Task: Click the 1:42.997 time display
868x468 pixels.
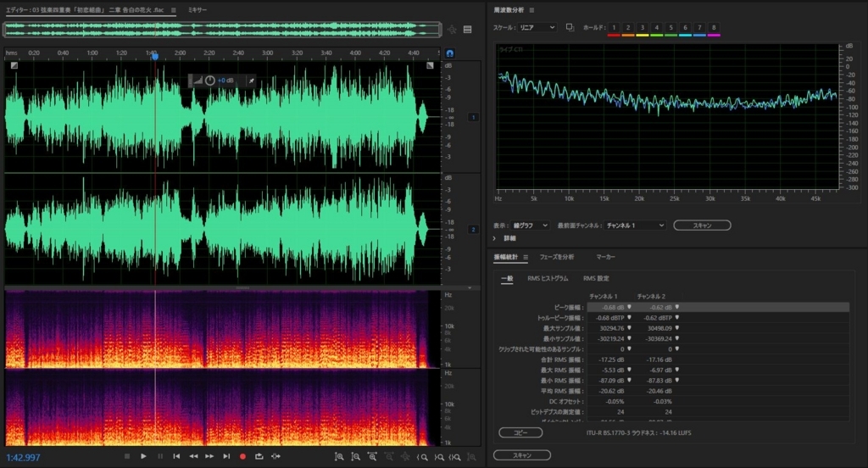Action: pos(23,458)
